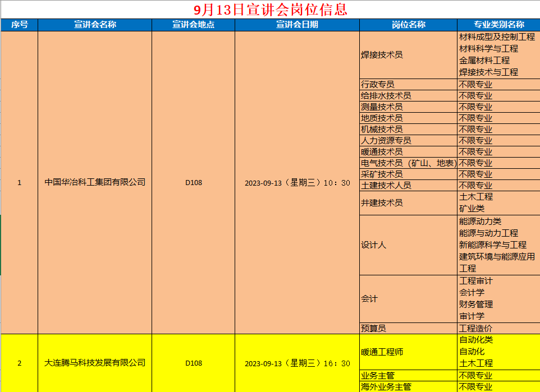The width and height of the screenshot is (540, 392).
Task: Select the 海外业务主管 cell
Action: click(408, 387)
